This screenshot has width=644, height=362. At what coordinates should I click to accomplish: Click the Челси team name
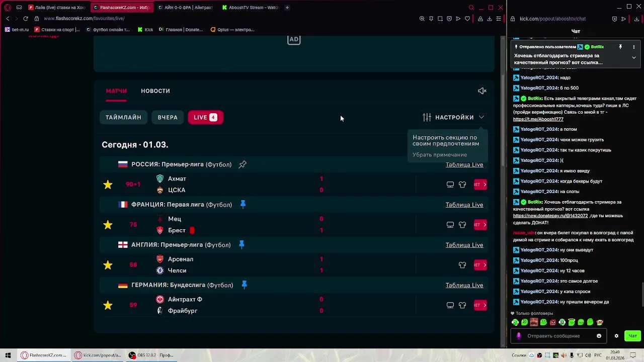[177, 270]
